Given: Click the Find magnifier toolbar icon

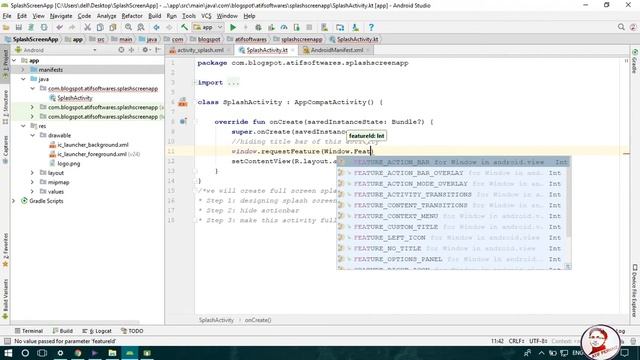Looking at the screenshot, I should pyautogui.click(x=128, y=27).
